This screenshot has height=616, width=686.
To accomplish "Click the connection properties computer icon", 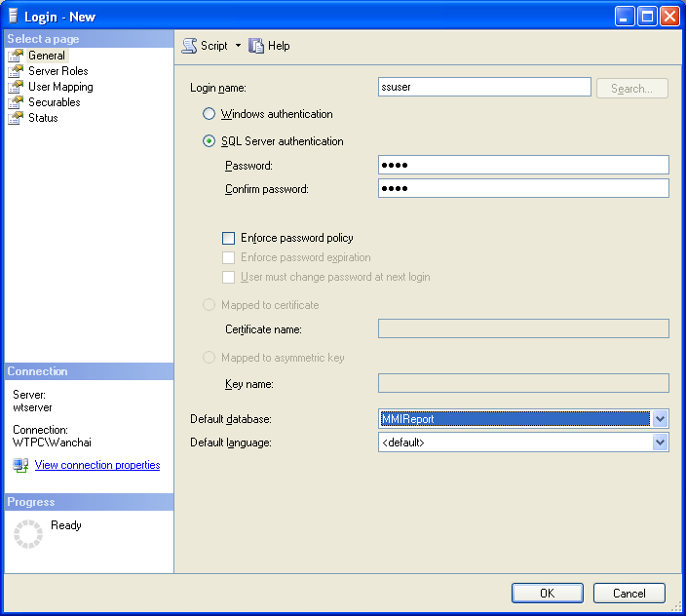I will coord(20,465).
